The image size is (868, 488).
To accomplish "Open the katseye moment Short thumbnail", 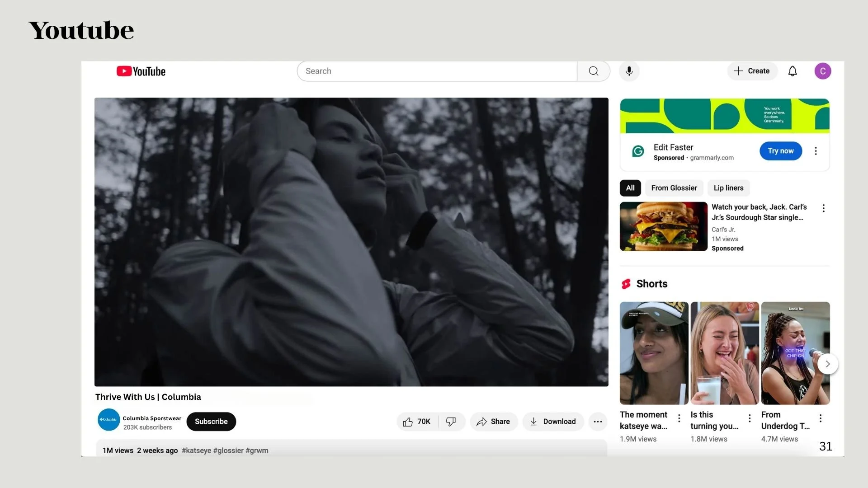I will pos(654,353).
